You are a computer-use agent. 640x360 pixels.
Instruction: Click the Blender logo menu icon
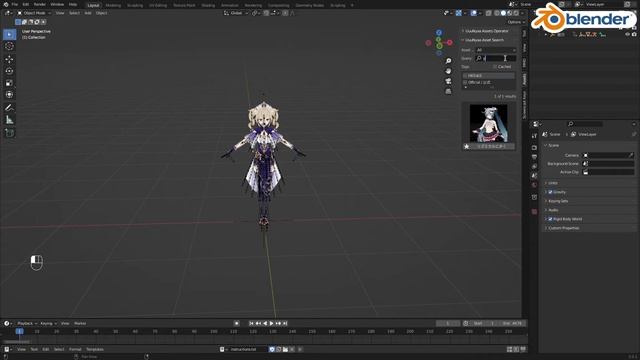(x=6, y=4)
